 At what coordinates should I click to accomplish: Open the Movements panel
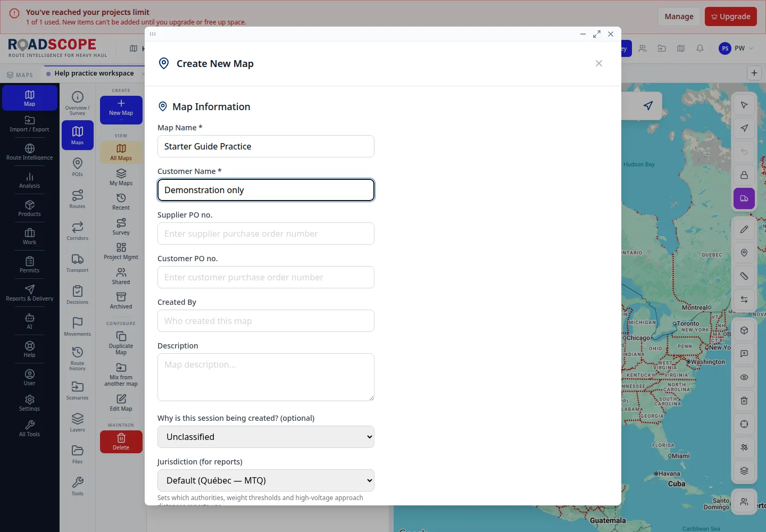[78, 327]
